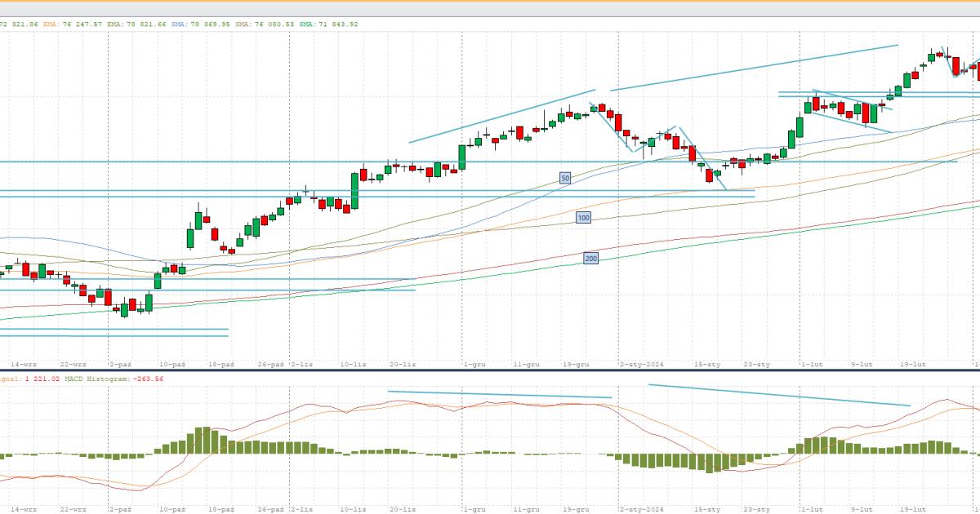Click 1-gru on the price chart time axis
Screen dimensions: 980x514
click(473, 365)
